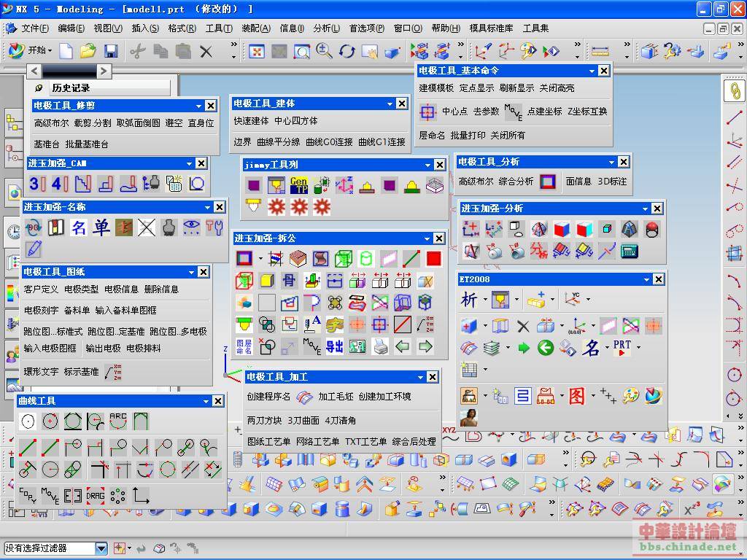The width and height of the screenshot is (747, 560).
Task: Open the 分析(L) menu
Action: click(326, 28)
